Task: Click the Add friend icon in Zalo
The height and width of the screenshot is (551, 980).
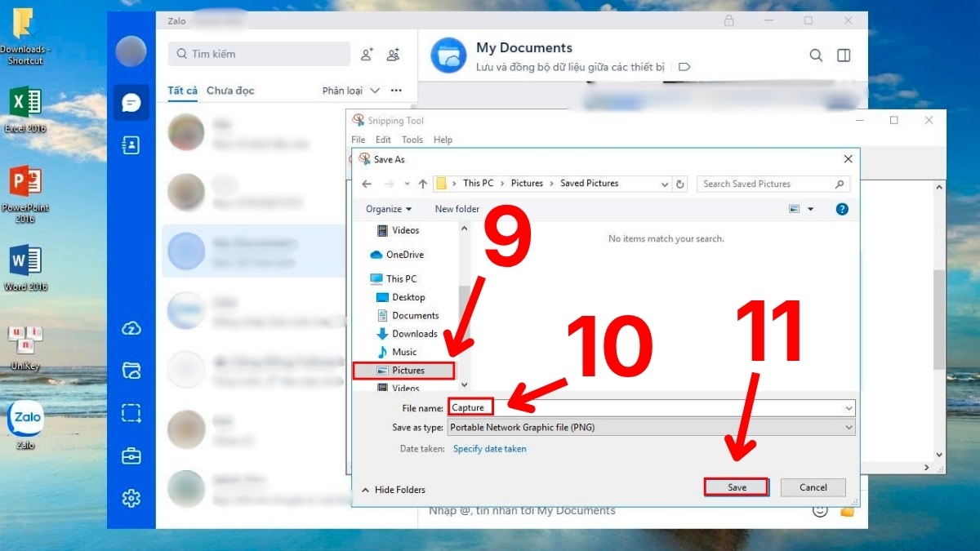Action: (x=366, y=54)
